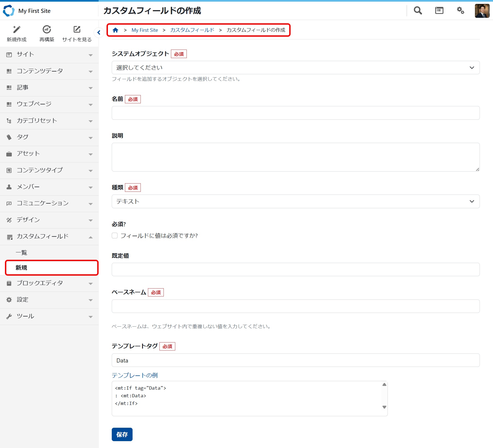Enable the フィールドに値は必須ですか checkbox
This screenshot has height=448, width=493.
[x=115, y=236]
